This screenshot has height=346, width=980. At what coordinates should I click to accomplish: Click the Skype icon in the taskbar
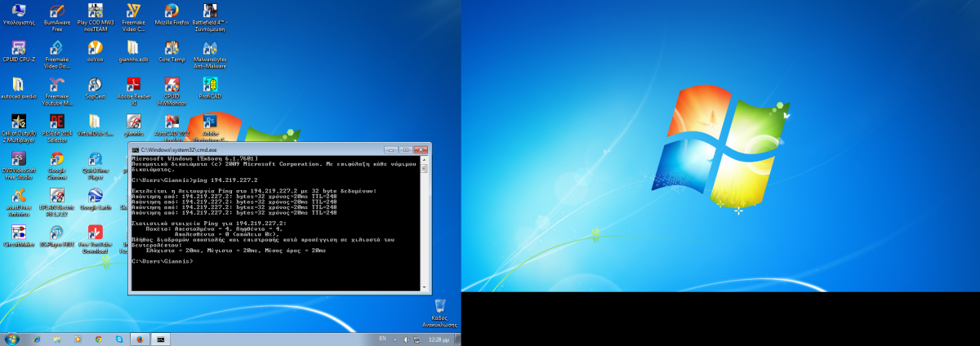[x=119, y=339]
